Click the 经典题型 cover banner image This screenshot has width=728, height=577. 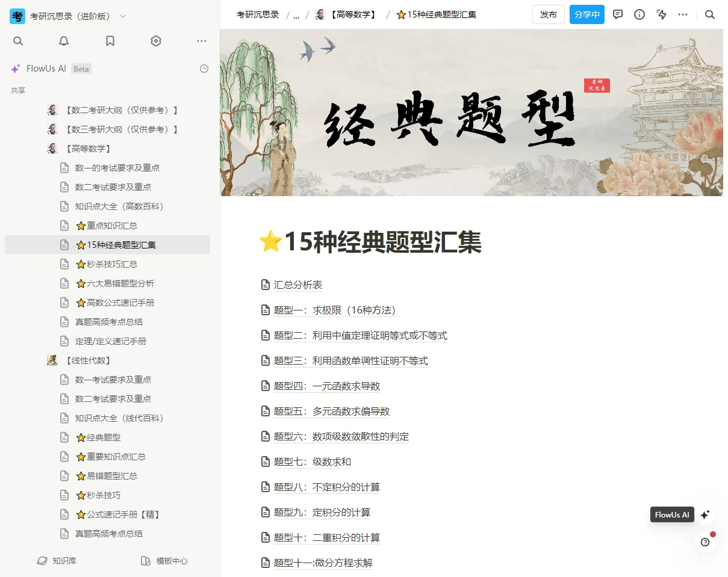click(471, 113)
